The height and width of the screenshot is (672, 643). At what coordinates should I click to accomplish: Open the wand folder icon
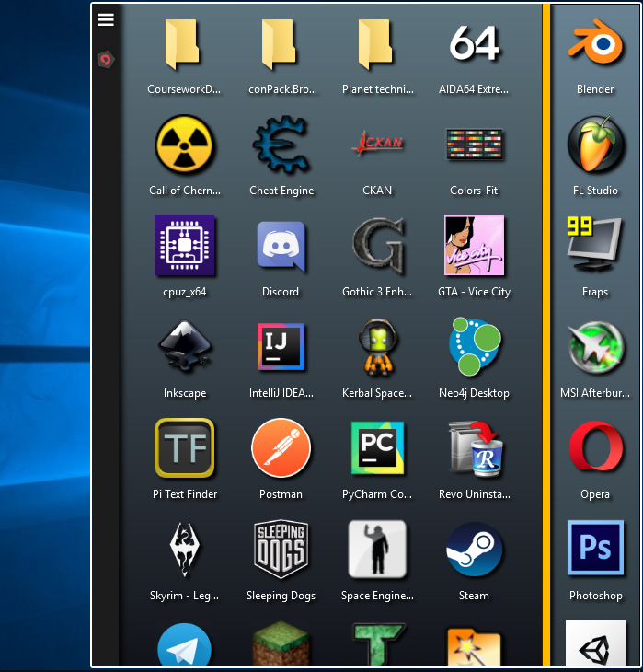[474, 647]
